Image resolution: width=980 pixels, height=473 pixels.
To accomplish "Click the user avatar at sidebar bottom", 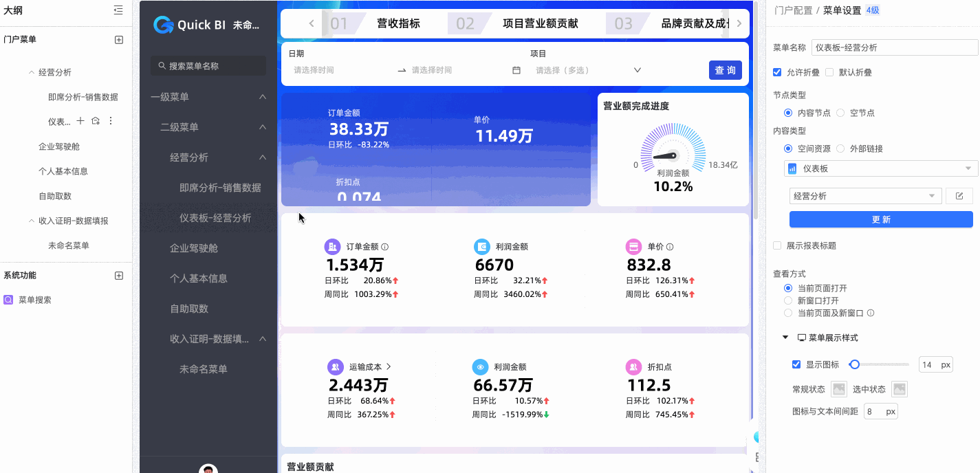I will point(208,469).
